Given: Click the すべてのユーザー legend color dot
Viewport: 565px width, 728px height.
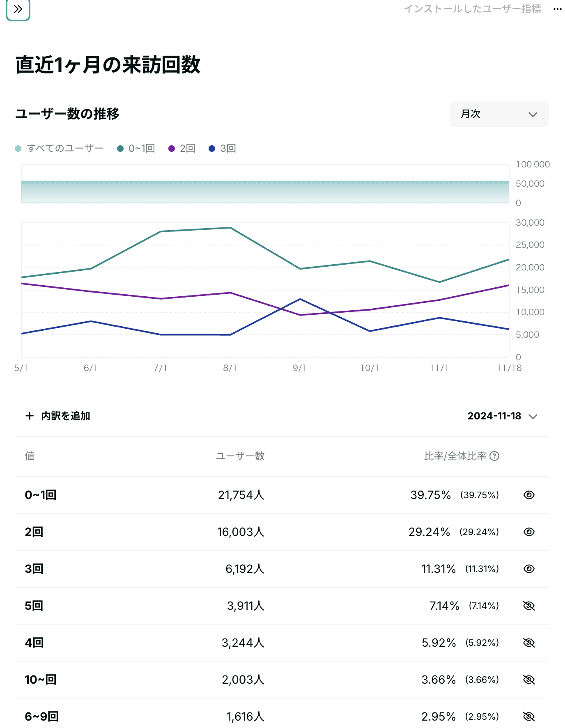Looking at the screenshot, I should pos(18,149).
